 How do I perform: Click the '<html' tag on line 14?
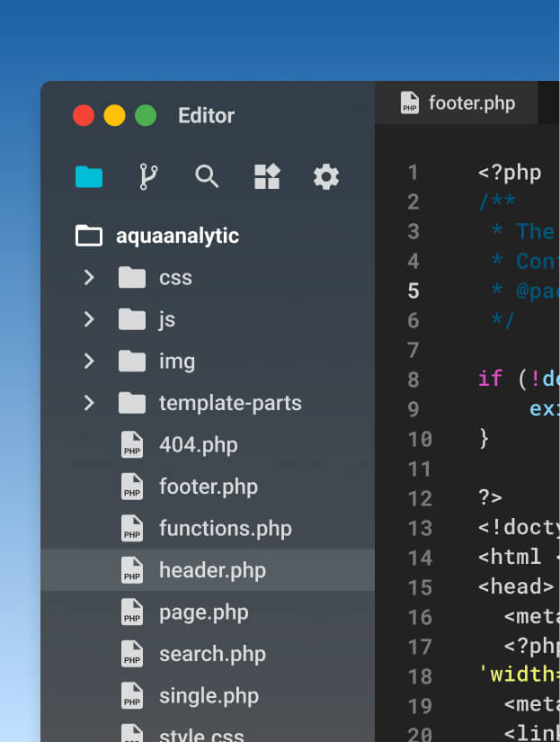pos(510,557)
